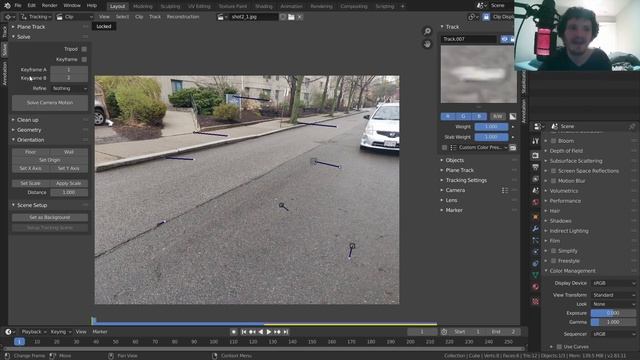
Task: Open the editor type selector icon
Action: (9, 17)
